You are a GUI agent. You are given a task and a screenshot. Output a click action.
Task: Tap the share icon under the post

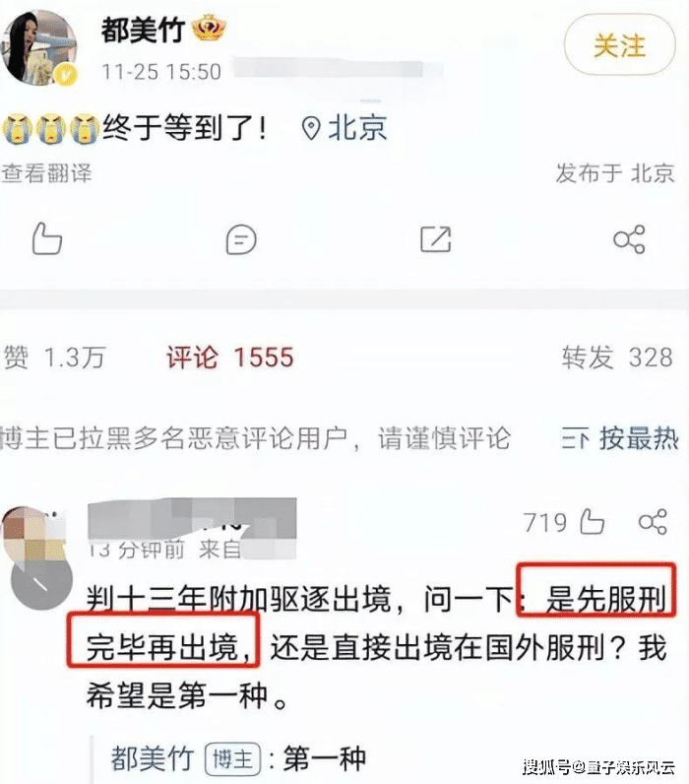pyautogui.click(x=629, y=239)
